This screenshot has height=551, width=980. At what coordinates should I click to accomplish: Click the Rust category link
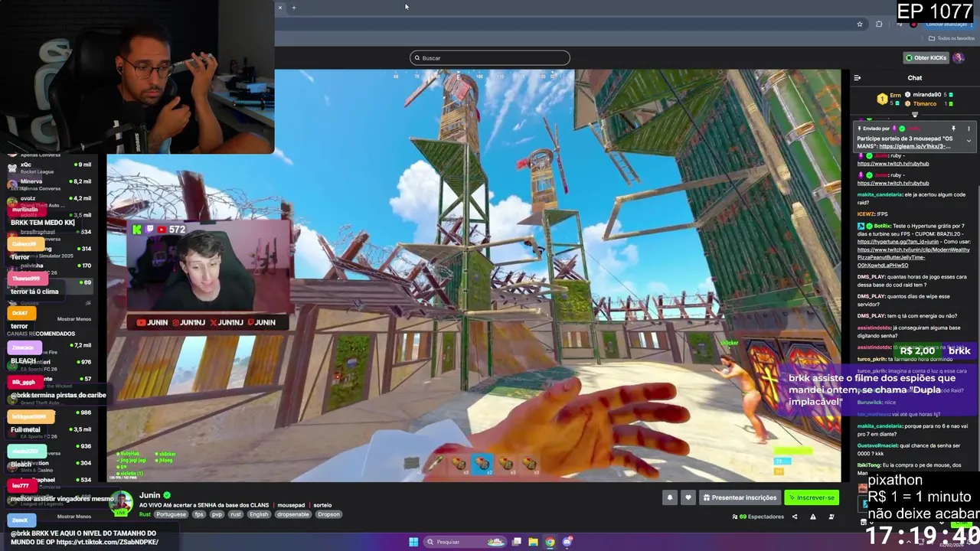point(145,514)
